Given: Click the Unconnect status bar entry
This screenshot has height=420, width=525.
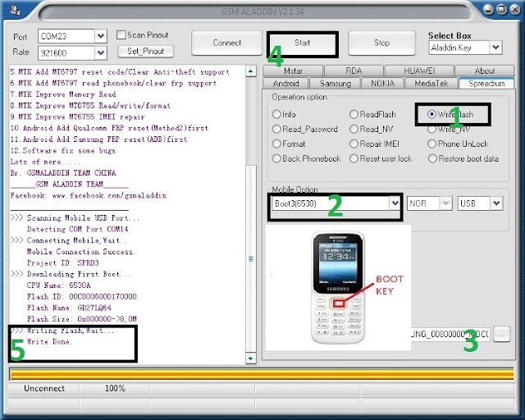Looking at the screenshot, I should tap(44, 389).
